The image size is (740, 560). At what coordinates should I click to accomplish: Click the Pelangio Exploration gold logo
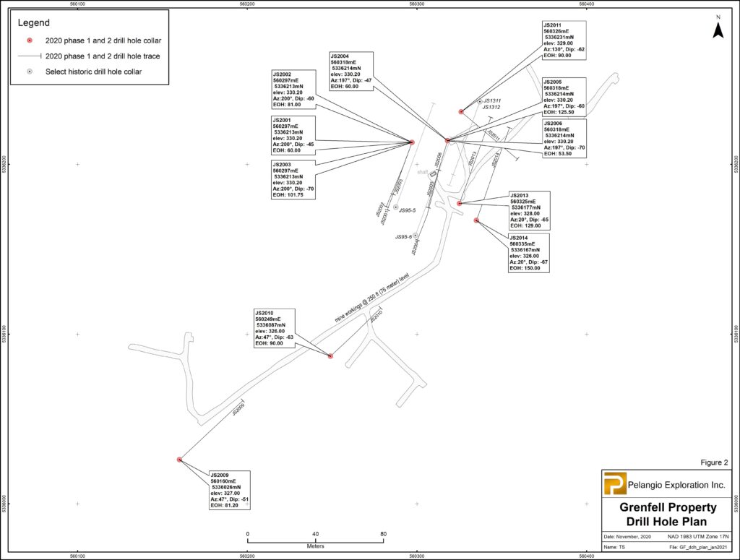[x=616, y=483]
